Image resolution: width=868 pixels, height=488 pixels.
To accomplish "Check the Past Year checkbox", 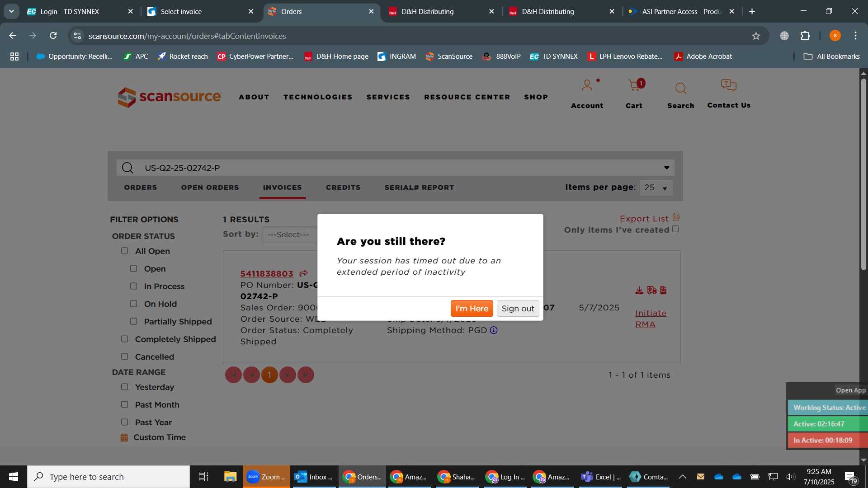I will click(x=125, y=422).
